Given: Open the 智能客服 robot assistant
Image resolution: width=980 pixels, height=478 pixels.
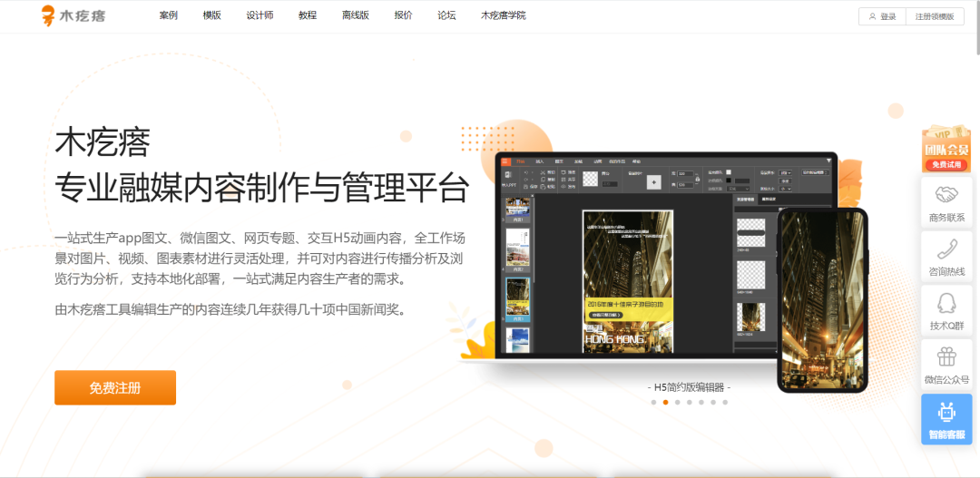Looking at the screenshot, I should tap(946, 419).
